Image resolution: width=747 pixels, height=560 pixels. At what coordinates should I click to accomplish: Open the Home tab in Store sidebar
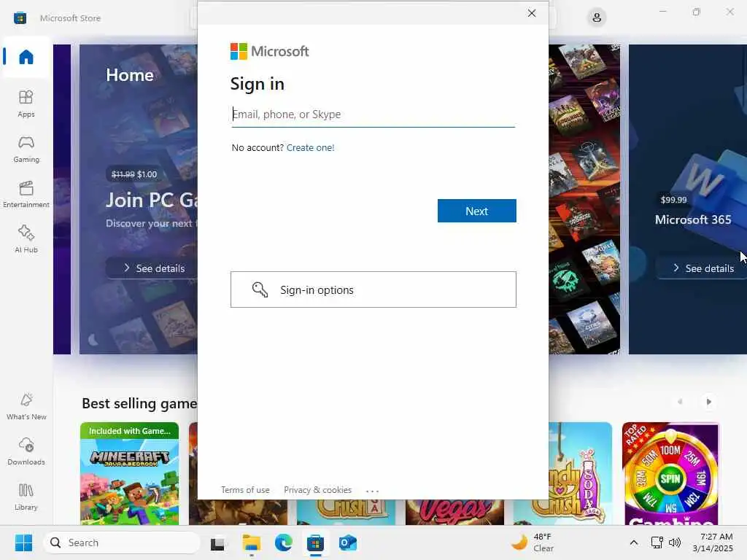coord(26,57)
